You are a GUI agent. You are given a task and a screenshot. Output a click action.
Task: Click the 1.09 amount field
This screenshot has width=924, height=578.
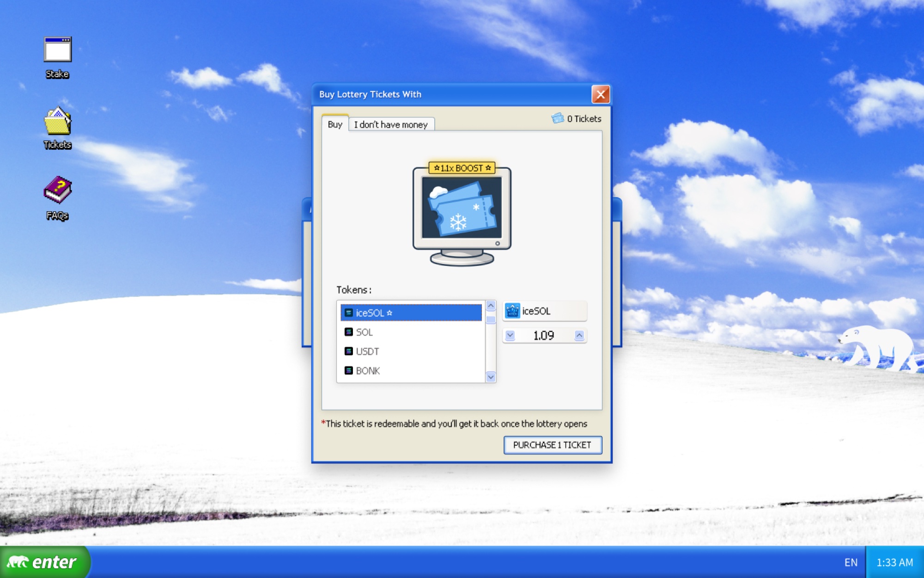[544, 335]
